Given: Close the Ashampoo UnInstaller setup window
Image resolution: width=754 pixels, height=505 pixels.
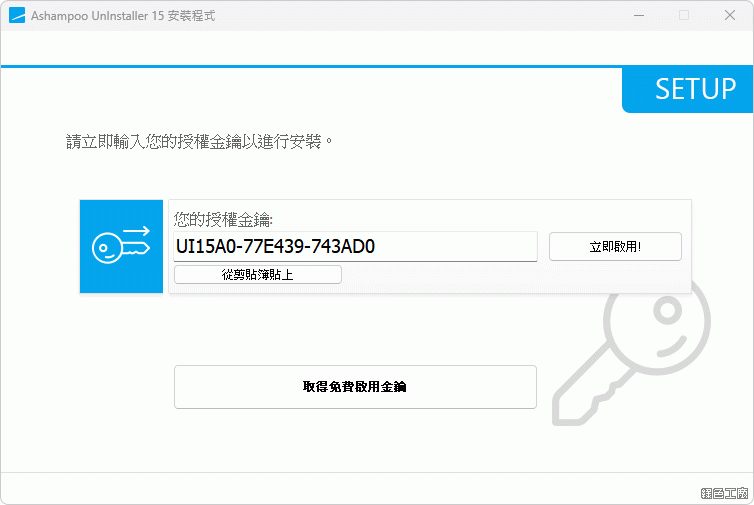Looking at the screenshot, I should click(730, 16).
